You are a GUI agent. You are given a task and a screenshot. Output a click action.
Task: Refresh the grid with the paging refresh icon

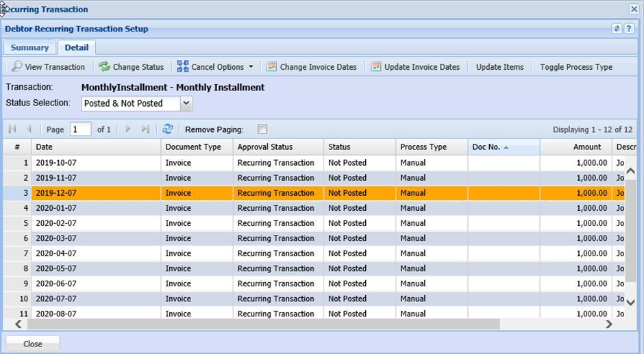pyautogui.click(x=168, y=129)
